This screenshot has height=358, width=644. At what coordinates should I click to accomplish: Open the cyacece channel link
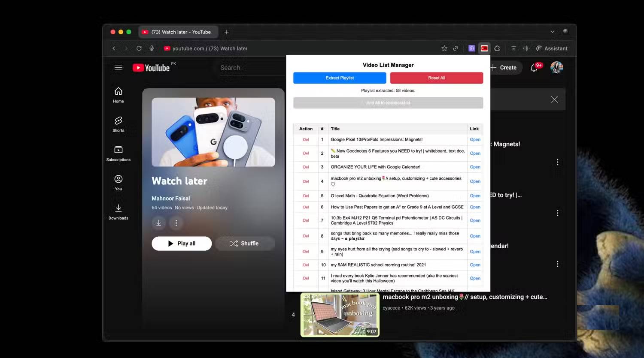point(391,308)
